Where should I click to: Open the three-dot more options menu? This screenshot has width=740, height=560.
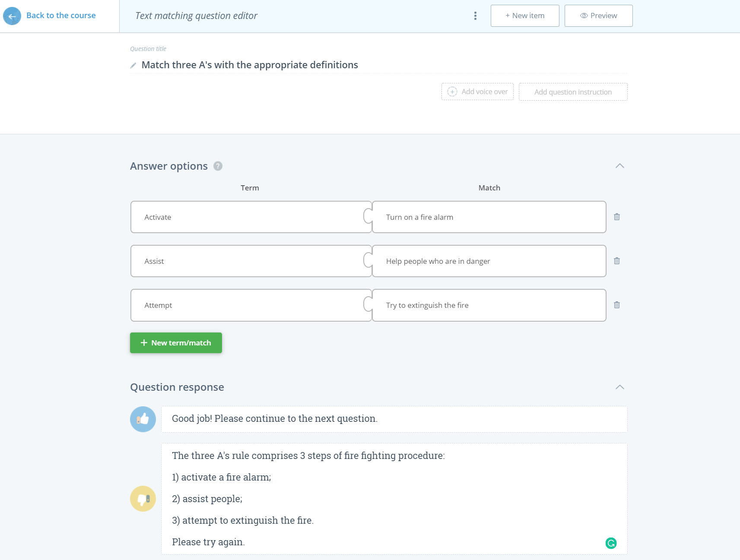pyautogui.click(x=475, y=16)
